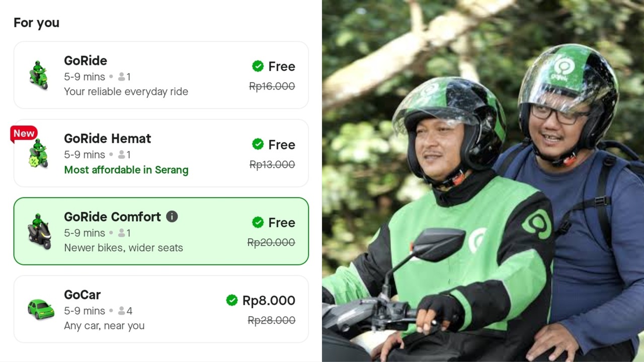Choose the GoCar option card
644x362 pixels.
pyautogui.click(x=161, y=309)
